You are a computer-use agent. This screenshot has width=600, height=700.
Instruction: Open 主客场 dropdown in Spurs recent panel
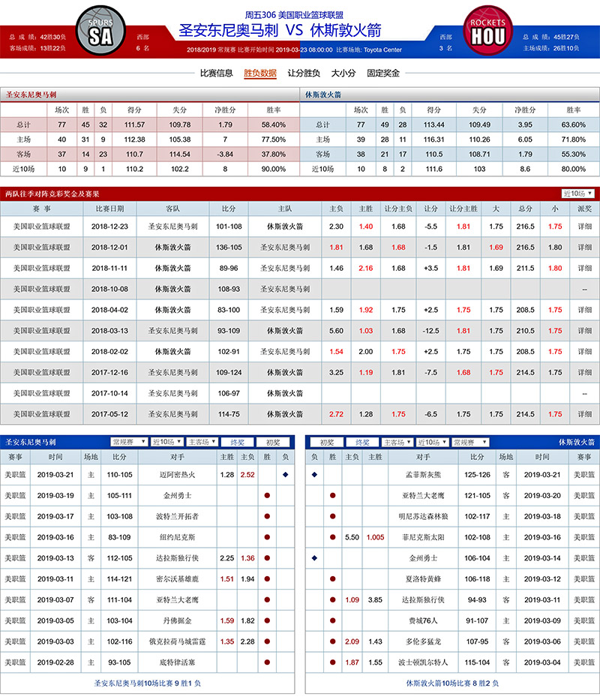[x=202, y=442]
